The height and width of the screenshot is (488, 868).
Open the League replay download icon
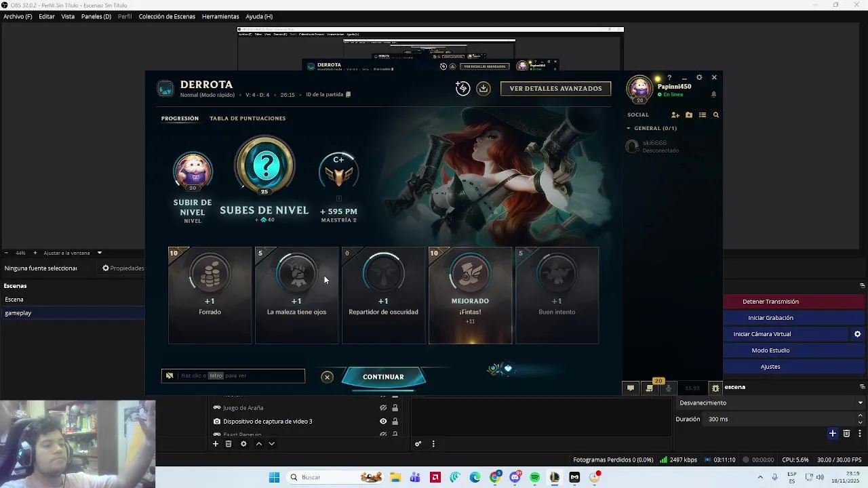point(484,88)
